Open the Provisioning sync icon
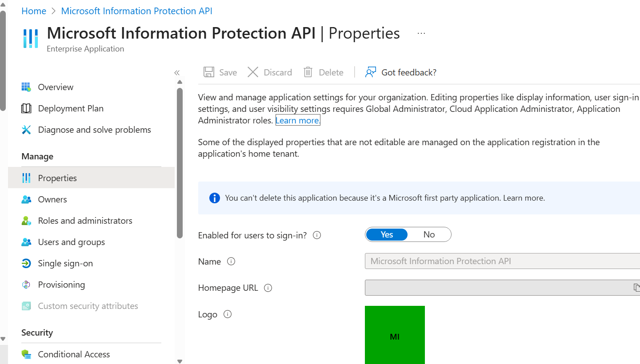Screen dimensions: 640x364 pos(26,285)
